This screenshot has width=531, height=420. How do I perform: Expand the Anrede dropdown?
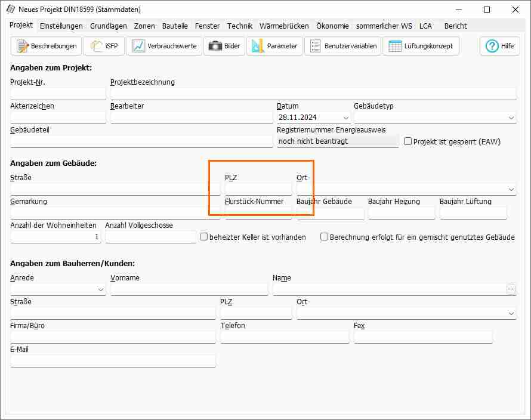(x=100, y=290)
